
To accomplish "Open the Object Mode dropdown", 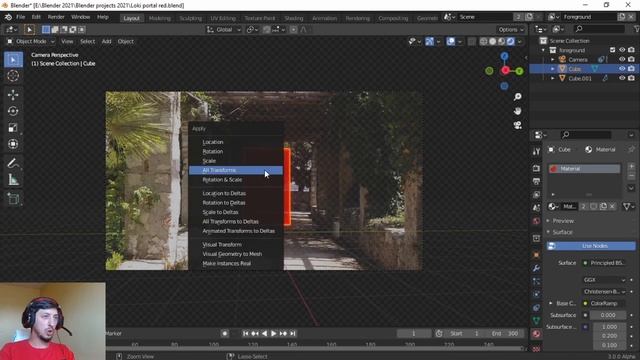I will pyautogui.click(x=31, y=41).
